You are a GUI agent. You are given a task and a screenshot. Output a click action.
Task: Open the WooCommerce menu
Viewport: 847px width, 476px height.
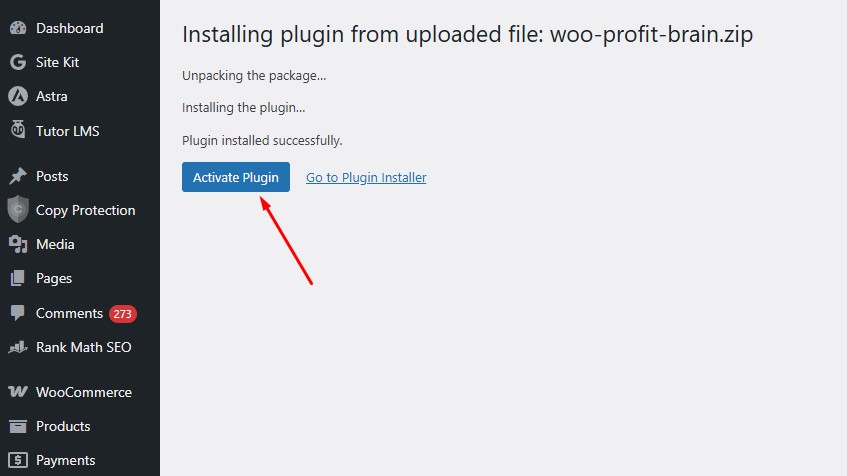pos(84,392)
